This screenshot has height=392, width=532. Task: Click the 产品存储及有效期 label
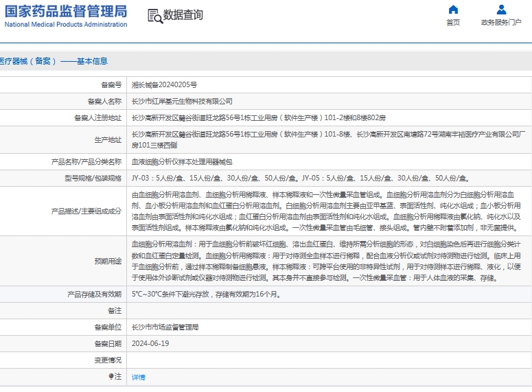click(x=94, y=295)
